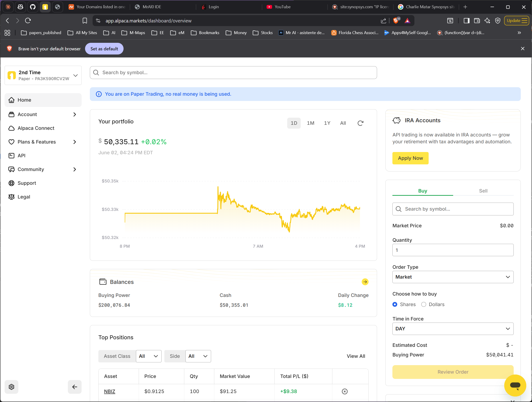Click the address bar URL

148,21
